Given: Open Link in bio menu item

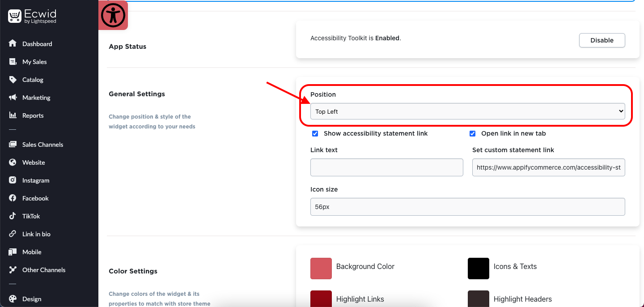Looking at the screenshot, I should tap(36, 234).
